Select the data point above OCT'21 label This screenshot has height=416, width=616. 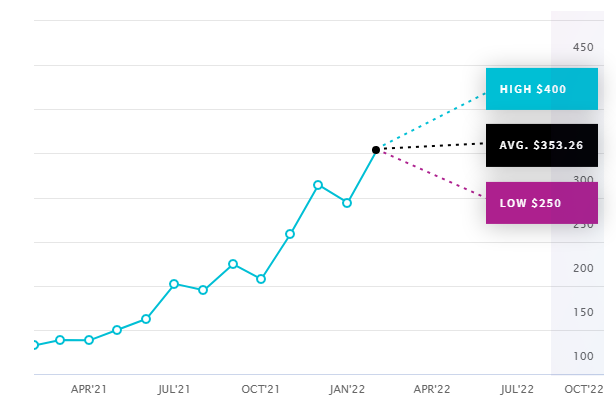[261, 279]
